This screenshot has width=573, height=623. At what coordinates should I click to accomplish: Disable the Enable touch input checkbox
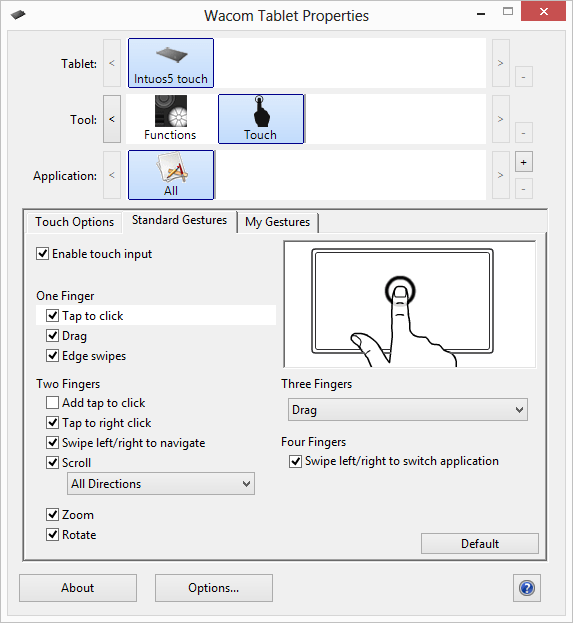pos(43,253)
